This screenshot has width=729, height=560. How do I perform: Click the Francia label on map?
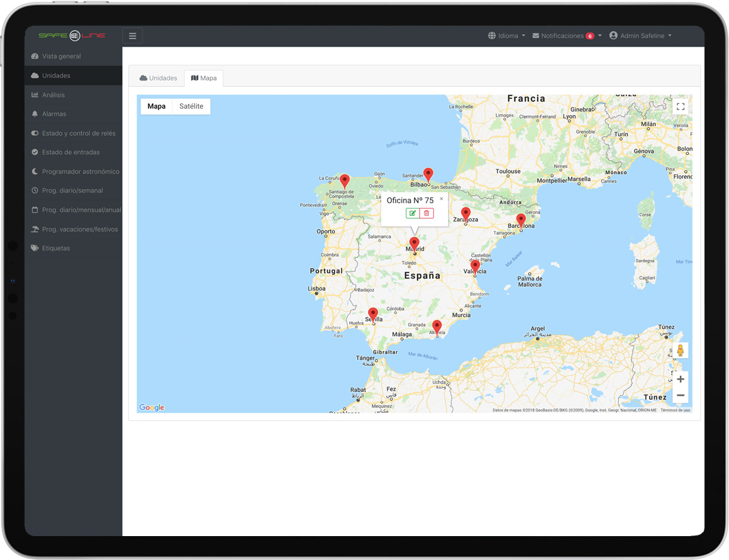click(x=526, y=99)
